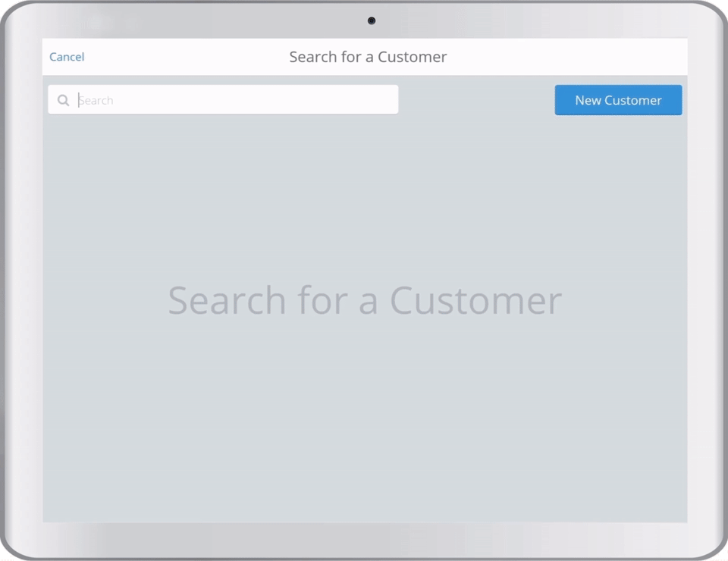Focus the customer Search input field

(223, 100)
